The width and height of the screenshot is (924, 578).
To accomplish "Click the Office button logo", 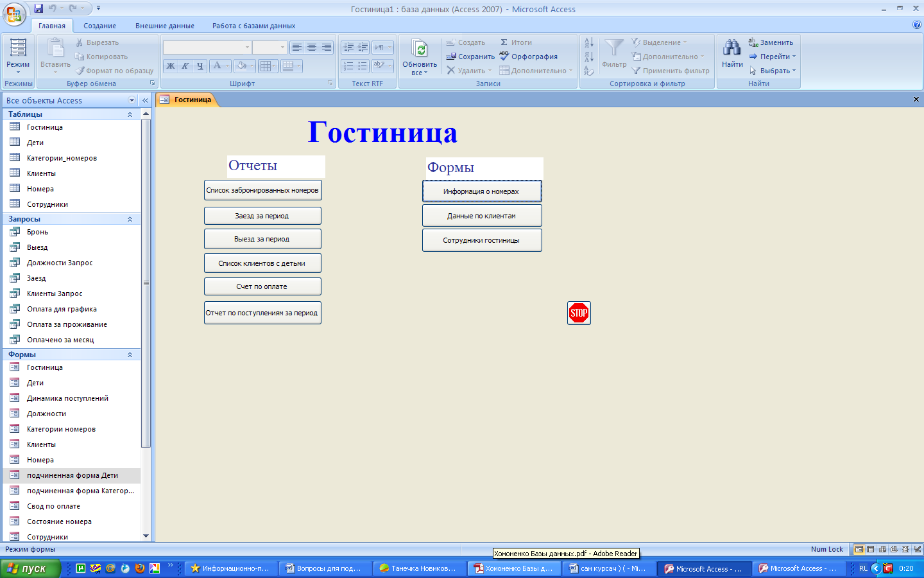I will pos(14,14).
